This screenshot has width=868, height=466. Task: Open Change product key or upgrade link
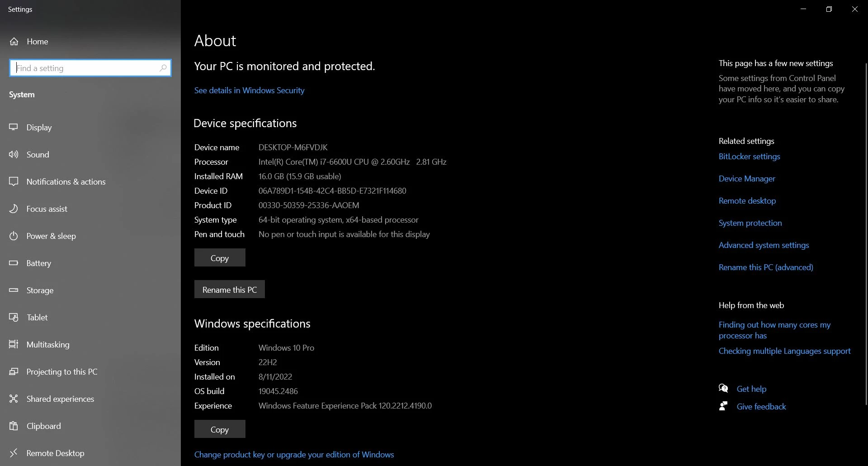click(x=294, y=455)
